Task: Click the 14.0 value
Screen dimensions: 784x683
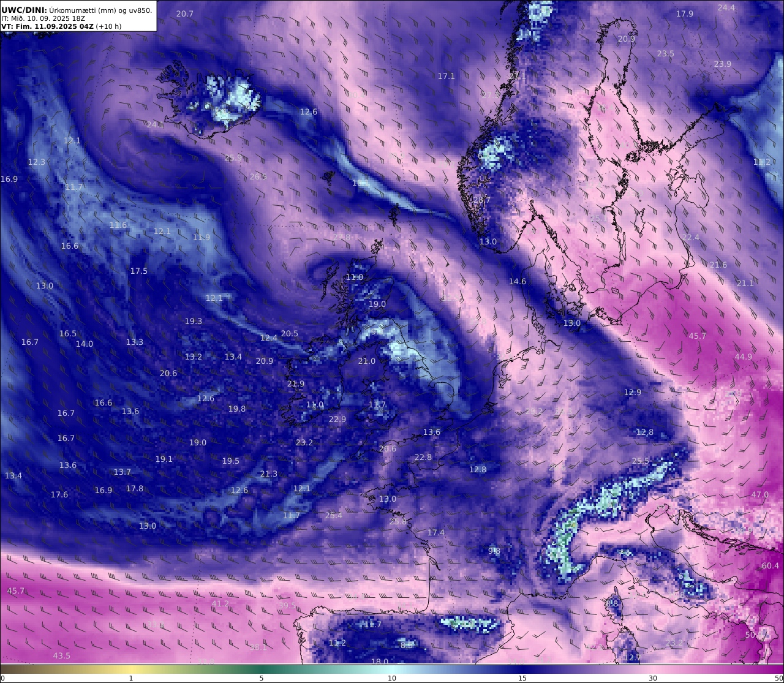Action: pos(84,344)
